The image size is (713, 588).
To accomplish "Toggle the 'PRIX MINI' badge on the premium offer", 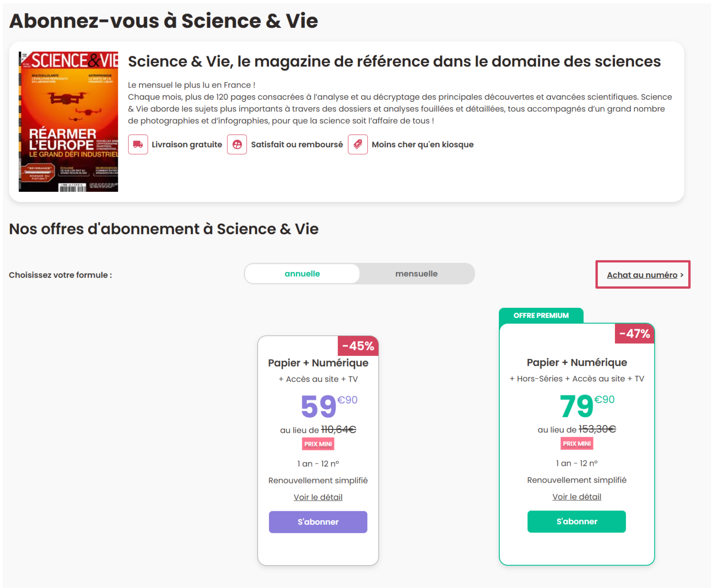I will click(x=576, y=443).
